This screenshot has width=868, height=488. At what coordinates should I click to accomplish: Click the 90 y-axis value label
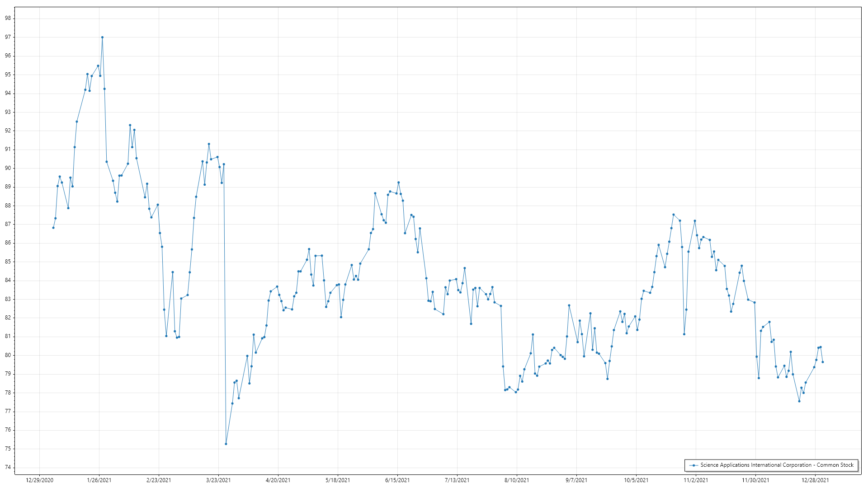pos(8,168)
